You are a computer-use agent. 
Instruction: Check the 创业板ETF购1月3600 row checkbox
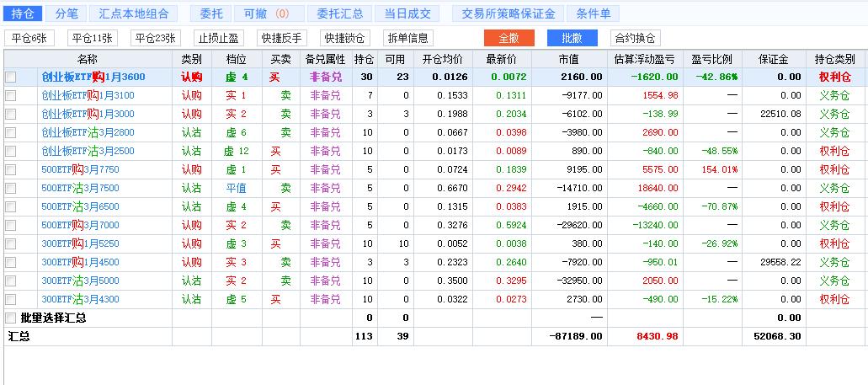[x=11, y=77]
